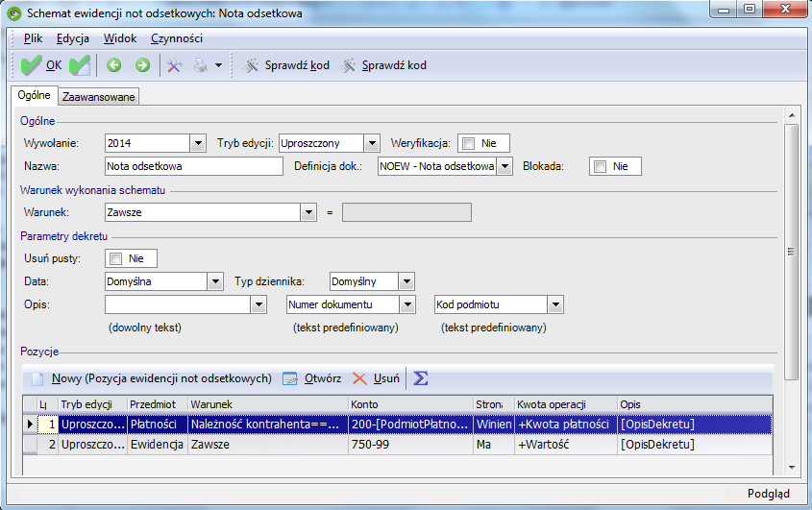Click the Nazwa input field
This screenshot has height=510, width=812.
point(194,166)
